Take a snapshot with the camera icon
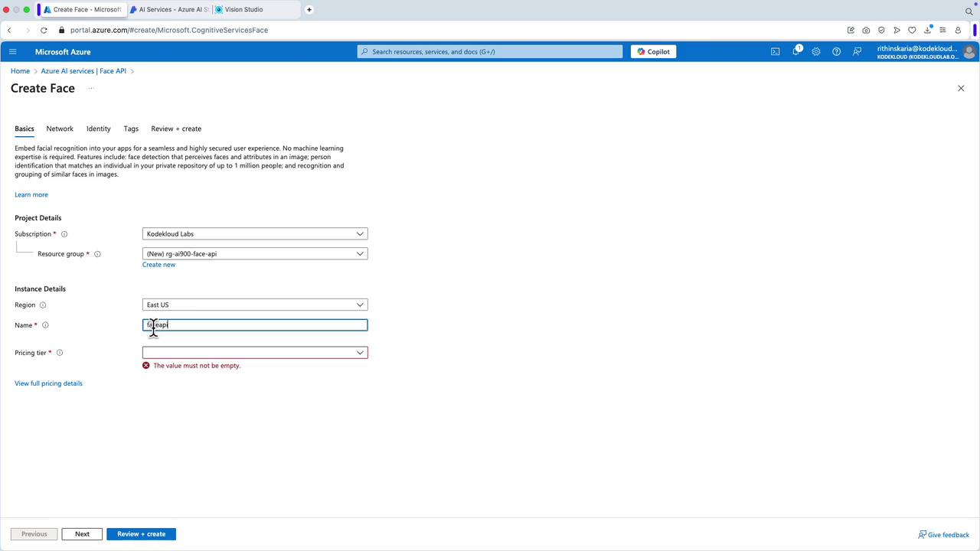980x551 pixels. (x=866, y=30)
